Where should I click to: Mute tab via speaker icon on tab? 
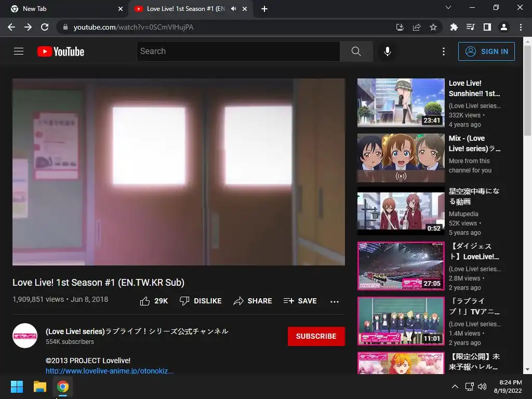tap(233, 9)
